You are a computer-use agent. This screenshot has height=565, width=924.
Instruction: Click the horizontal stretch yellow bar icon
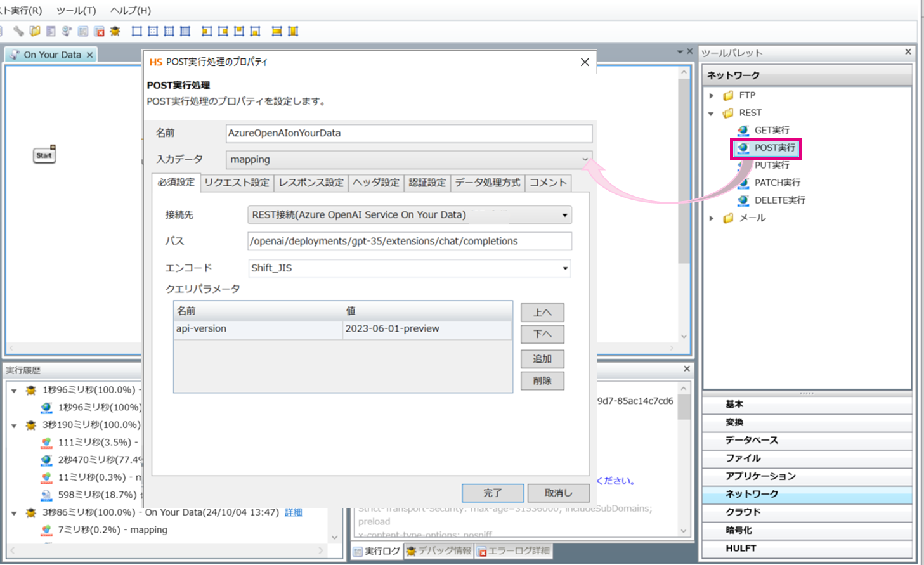click(x=277, y=31)
